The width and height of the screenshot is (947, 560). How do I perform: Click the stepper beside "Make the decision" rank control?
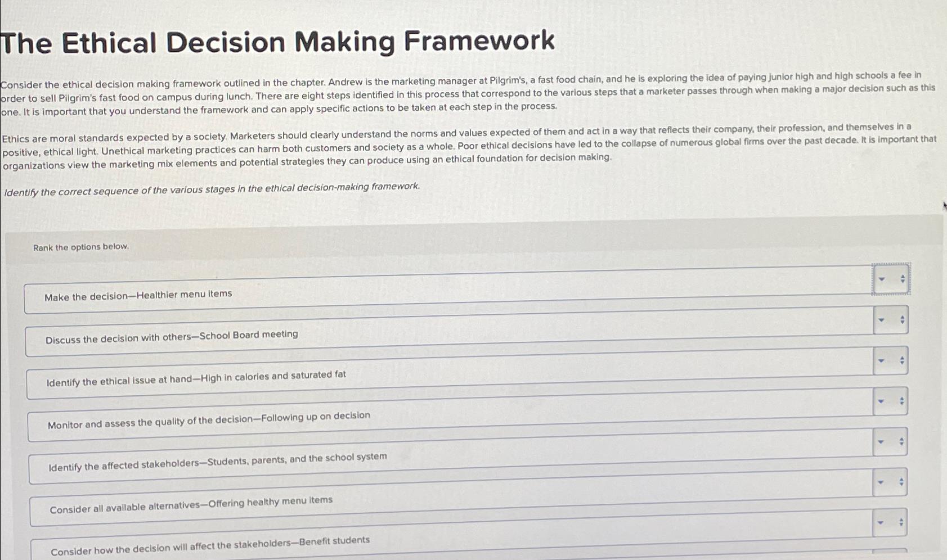[x=902, y=279]
